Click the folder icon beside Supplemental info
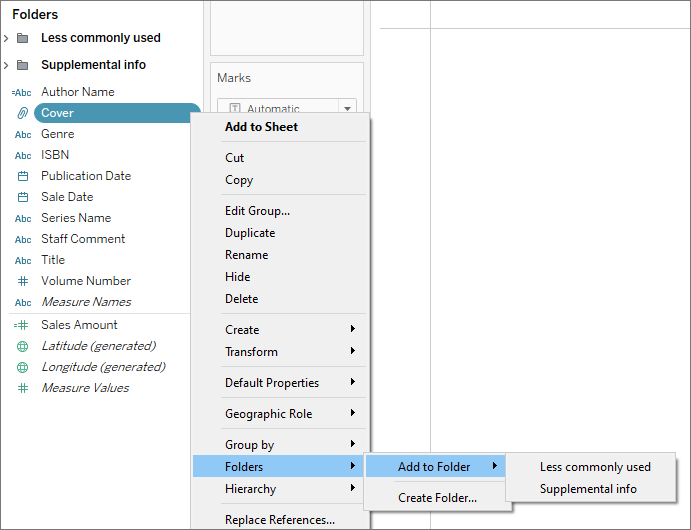The image size is (691, 530). (22, 65)
